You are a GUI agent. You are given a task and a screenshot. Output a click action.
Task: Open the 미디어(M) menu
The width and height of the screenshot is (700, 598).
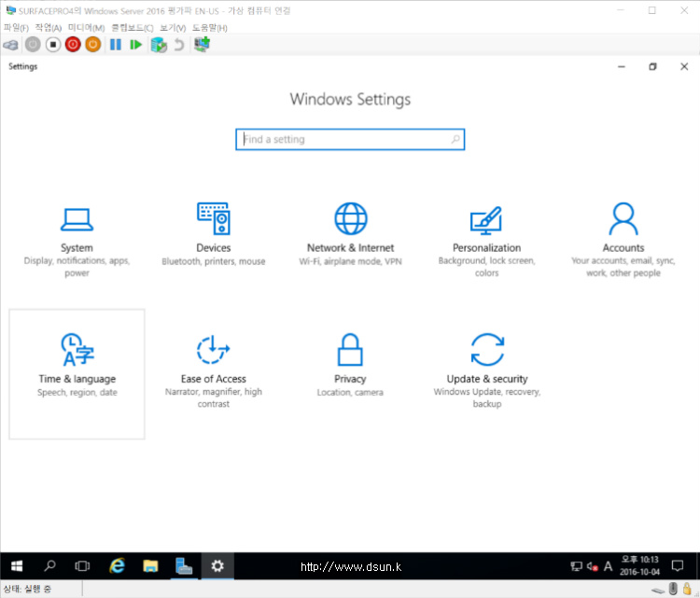[86, 28]
